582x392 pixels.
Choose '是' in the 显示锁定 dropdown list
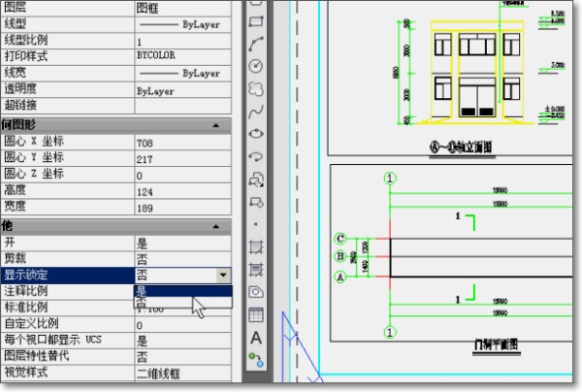pyautogui.click(x=181, y=291)
